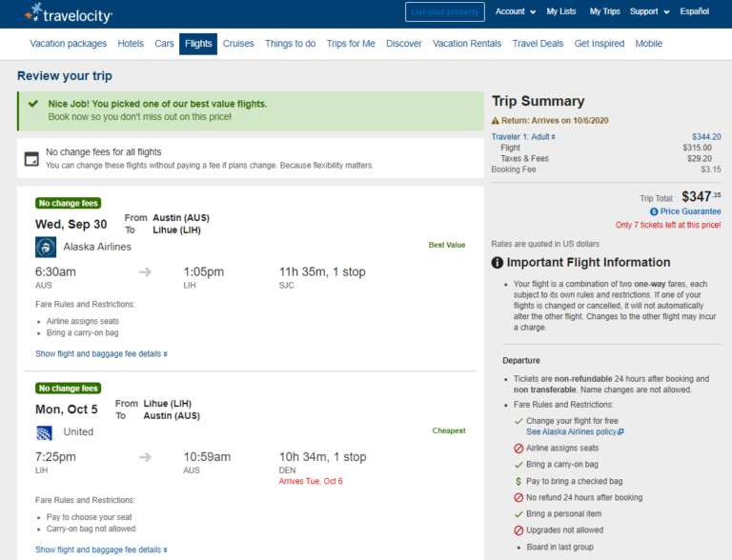This screenshot has height=560, width=732.
Task: Click the Mon, Oct 5 No change fees badge
Action: 69,389
